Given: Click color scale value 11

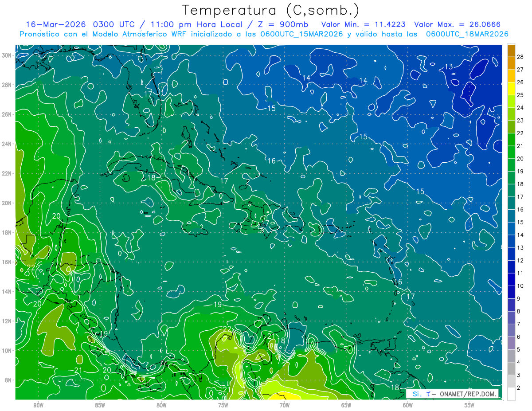Looking at the screenshot, I should coord(520,273).
